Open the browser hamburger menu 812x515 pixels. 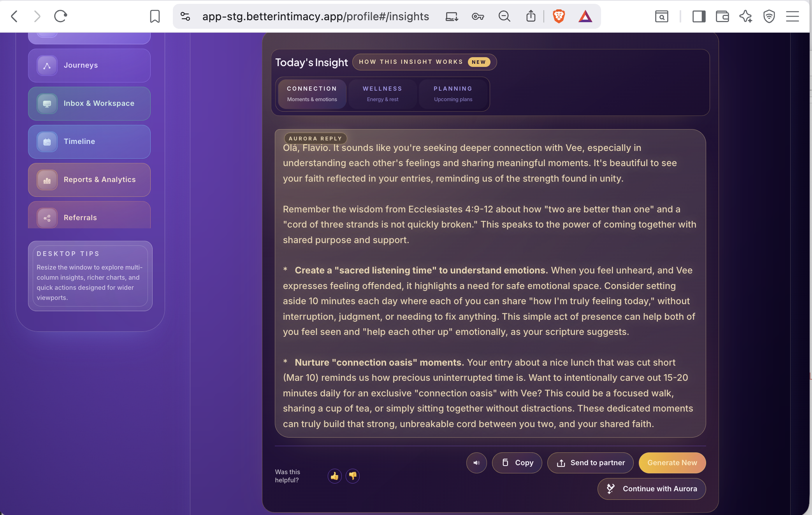[793, 16]
